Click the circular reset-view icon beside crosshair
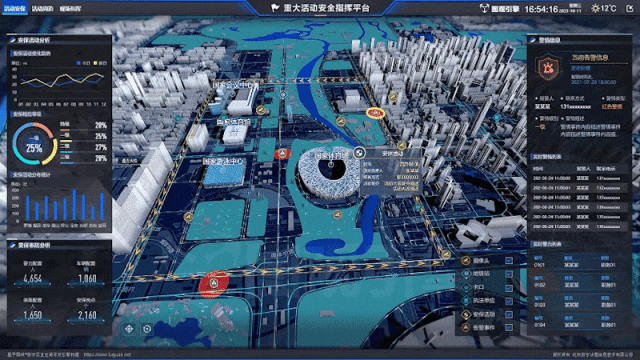 (x=147, y=329)
